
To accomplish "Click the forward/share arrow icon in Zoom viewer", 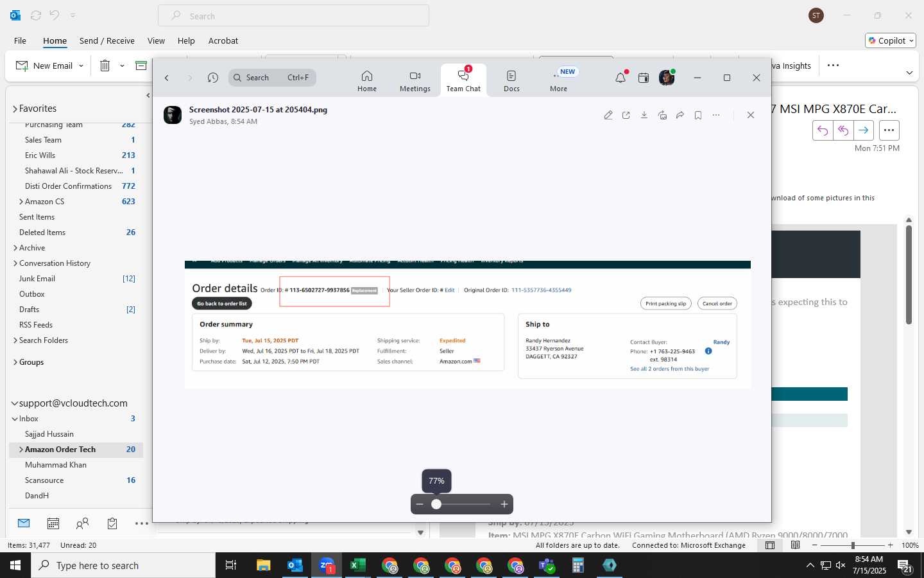I will point(680,115).
